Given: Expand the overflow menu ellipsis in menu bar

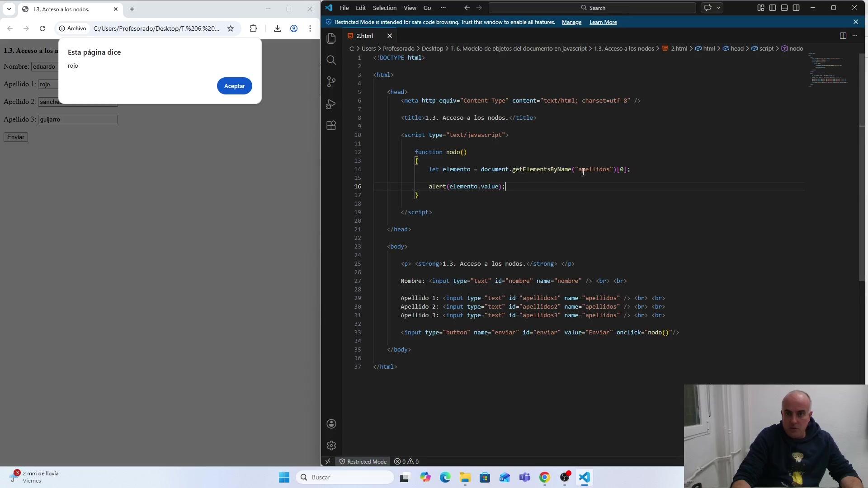Looking at the screenshot, I should (443, 8).
